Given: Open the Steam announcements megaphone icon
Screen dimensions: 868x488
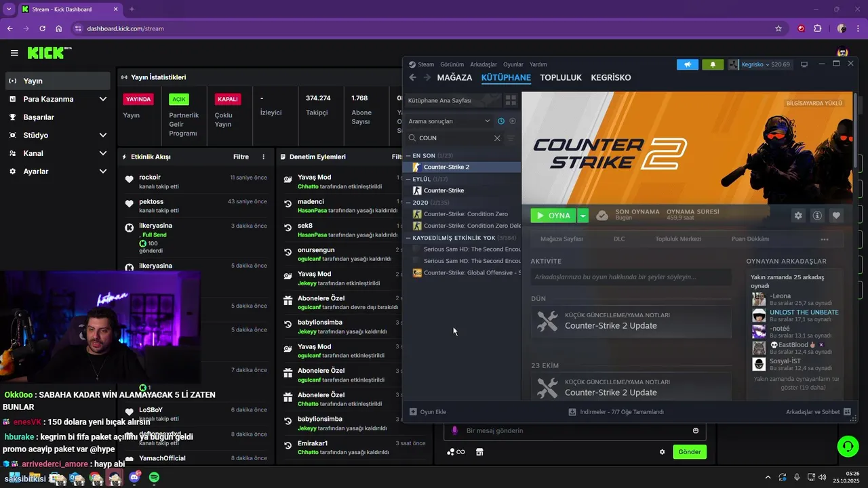Looking at the screenshot, I should point(687,64).
